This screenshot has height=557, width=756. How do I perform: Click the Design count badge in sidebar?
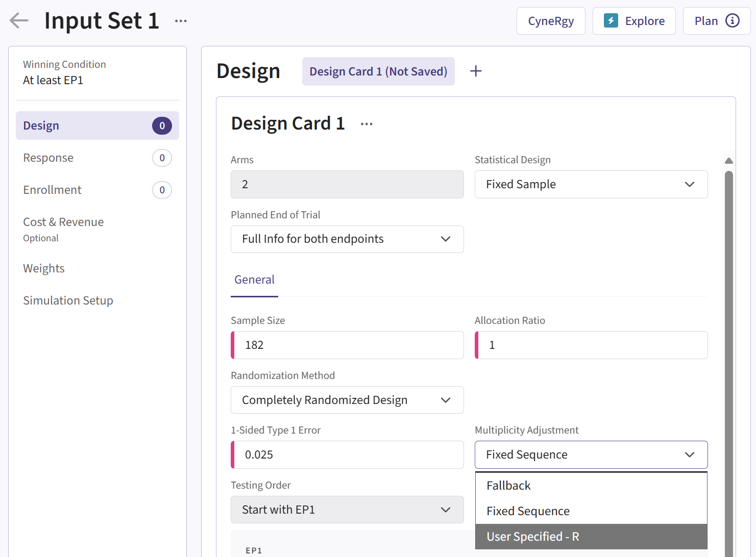tap(162, 125)
